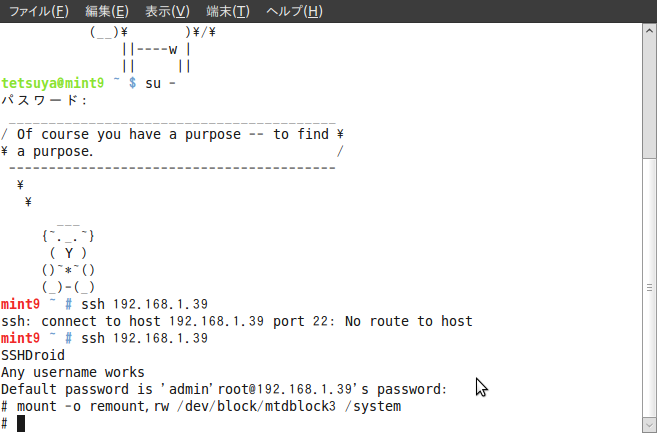Screen dimensions: 657x433
Task: Click the 'No route to host' error line
Action: coord(237,321)
